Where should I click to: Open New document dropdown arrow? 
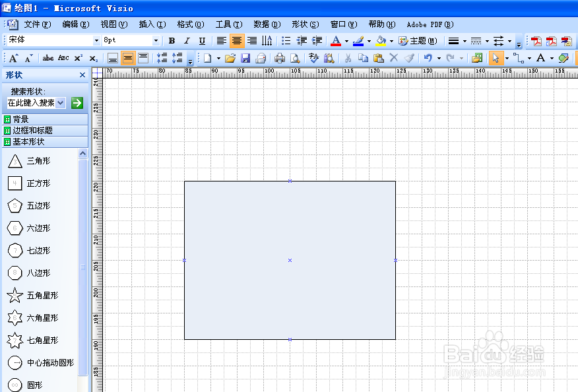coord(218,58)
